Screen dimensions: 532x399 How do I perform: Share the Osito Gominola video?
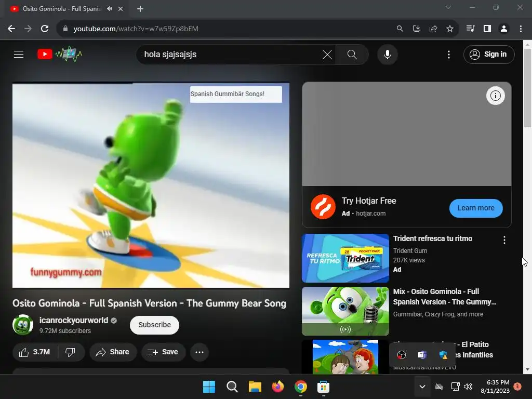point(113,352)
